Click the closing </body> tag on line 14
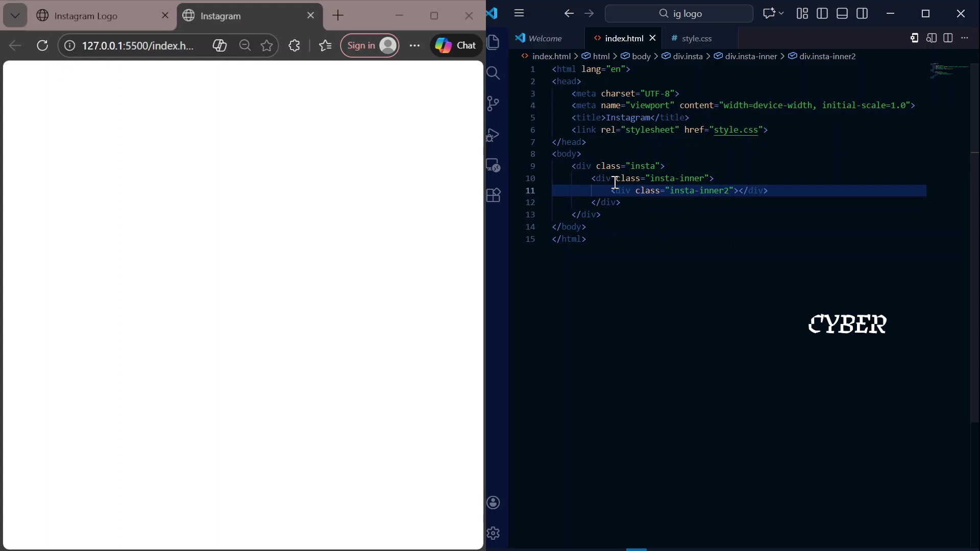This screenshot has height=551, width=980. [x=569, y=227]
